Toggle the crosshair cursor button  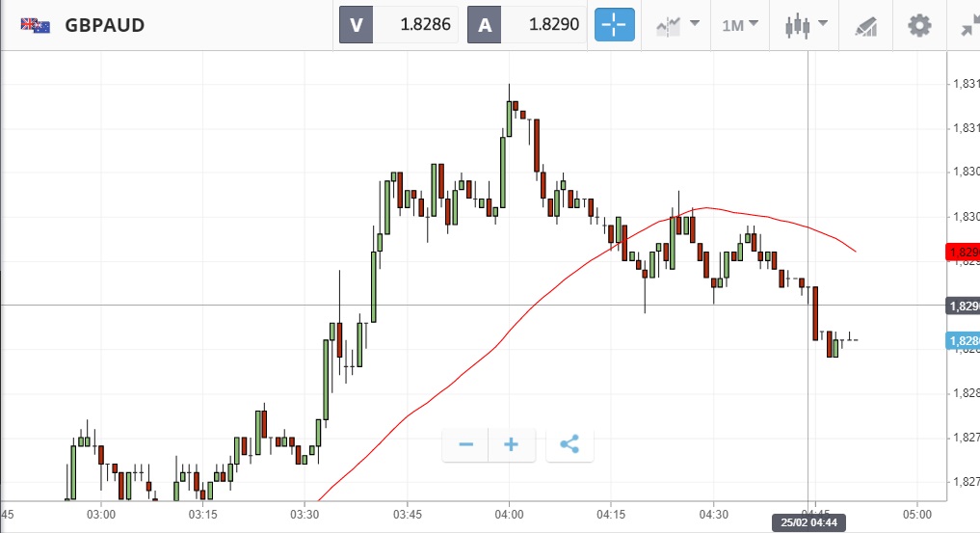pos(615,25)
